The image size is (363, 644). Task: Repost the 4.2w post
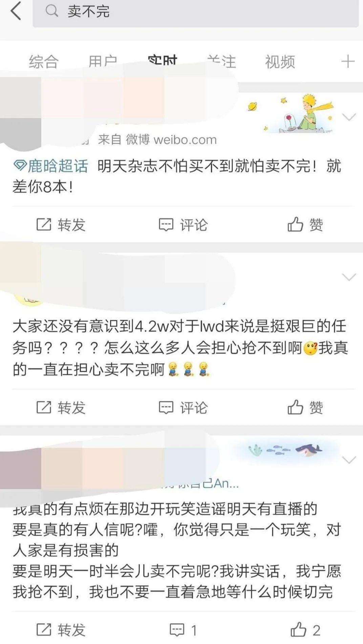[x=61, y=407]
